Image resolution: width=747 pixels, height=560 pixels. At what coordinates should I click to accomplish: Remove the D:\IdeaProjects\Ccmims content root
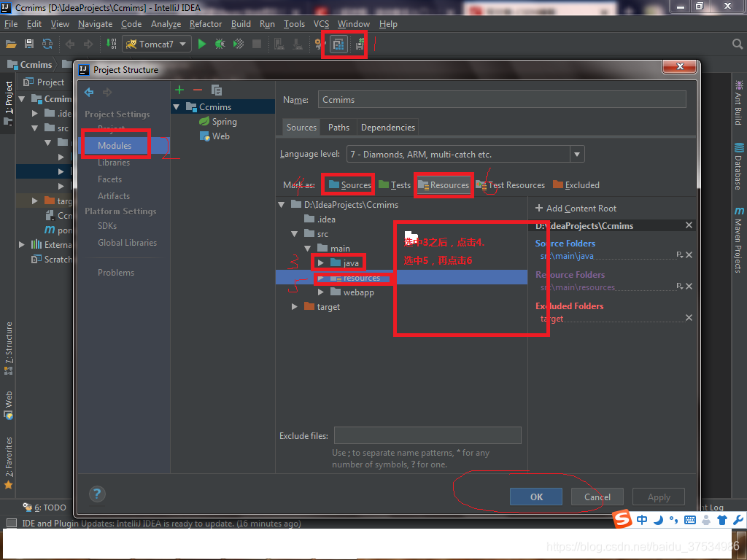[689, 225]
